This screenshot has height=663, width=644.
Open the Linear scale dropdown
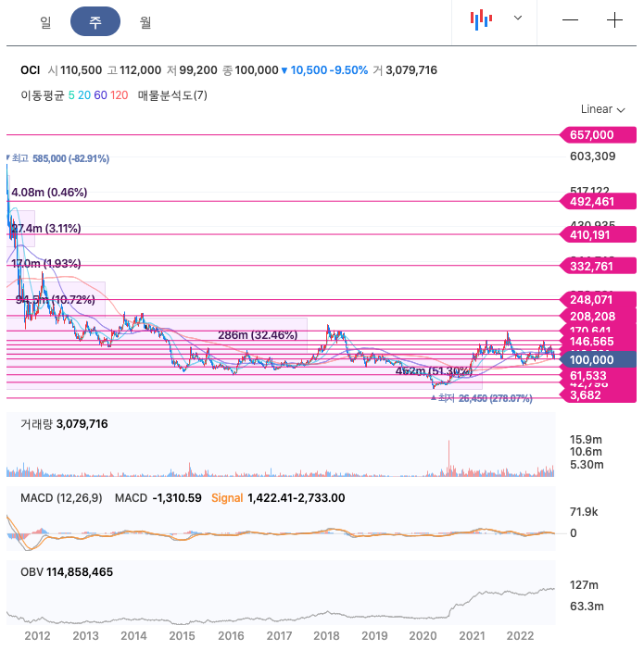(602, 109)
